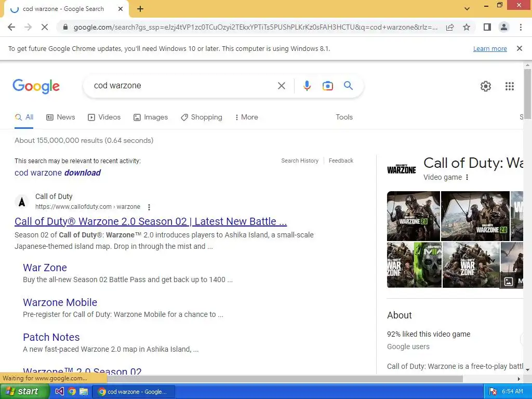
Task: Dismiss Chrome update notification bar
Action: point(520,48)
